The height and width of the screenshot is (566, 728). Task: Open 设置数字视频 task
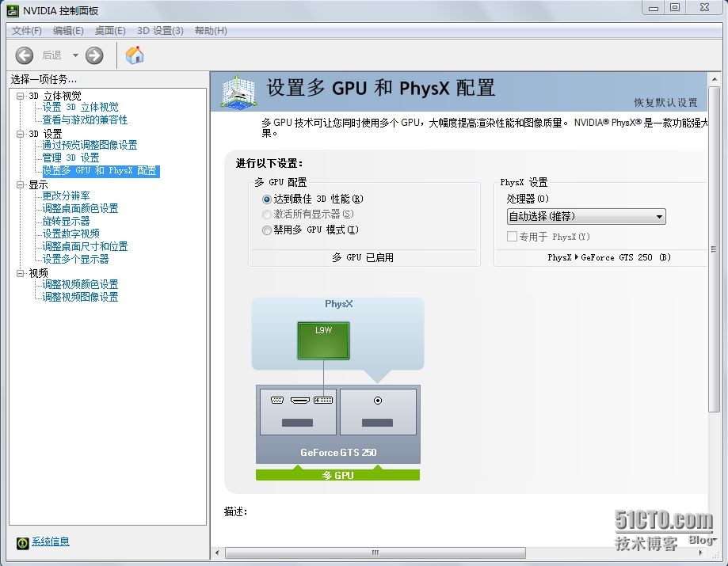pos(71,234)
